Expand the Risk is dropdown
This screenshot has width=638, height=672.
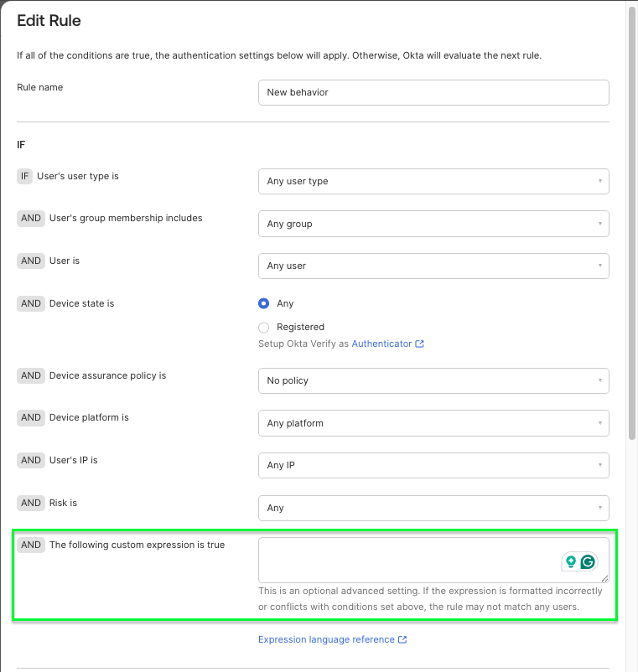pos(433,509)
